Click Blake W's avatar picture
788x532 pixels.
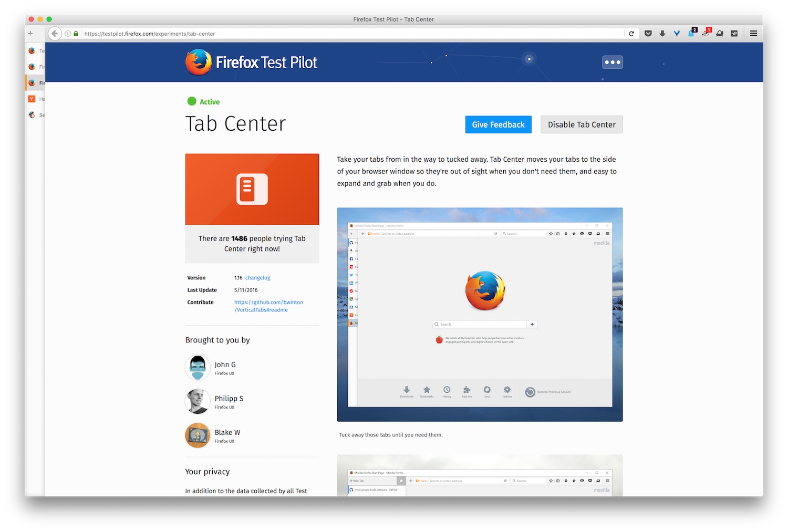click(198, 435)
